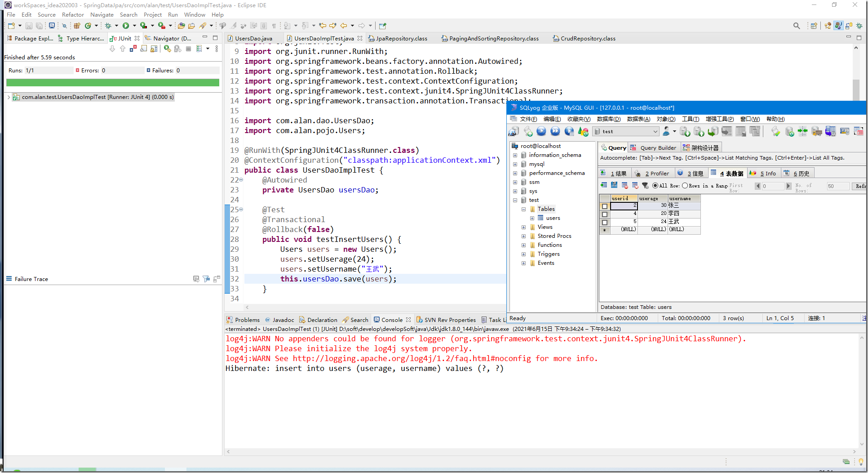Click SQLyog save row changes disk icon

pyautogui.click(x=614, y=186)
